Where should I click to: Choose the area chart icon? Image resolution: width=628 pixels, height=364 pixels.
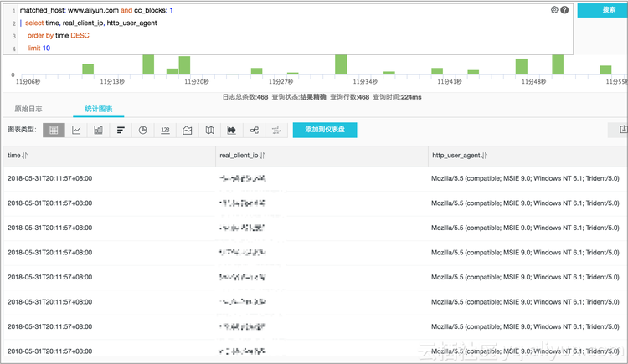pos(188,131)
